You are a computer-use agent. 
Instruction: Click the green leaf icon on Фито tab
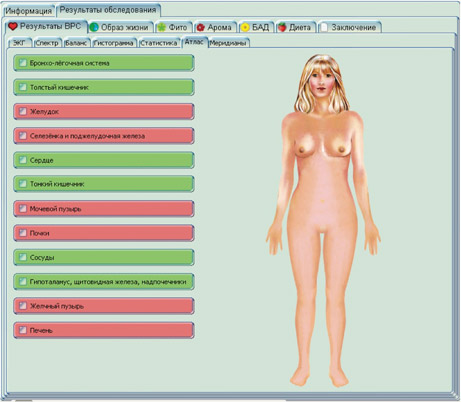[x=162, y=27]
